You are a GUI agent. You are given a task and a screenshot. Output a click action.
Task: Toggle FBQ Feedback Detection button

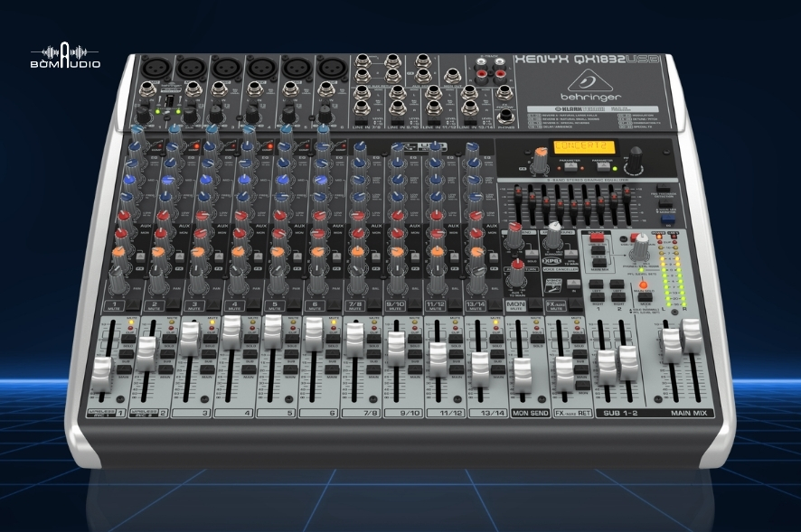pyautogui.click(x=663, y=188)
